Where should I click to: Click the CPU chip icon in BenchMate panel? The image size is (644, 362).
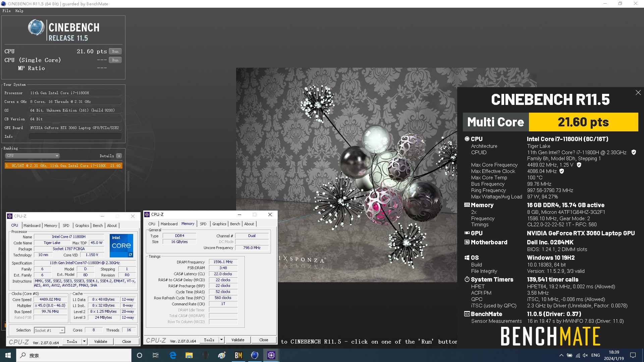(467, 139)
